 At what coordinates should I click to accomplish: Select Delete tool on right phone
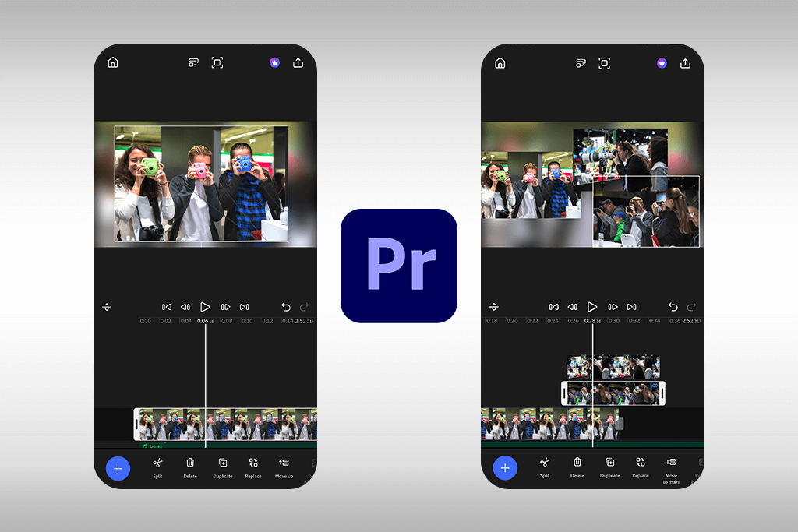(x=577, y=467)
